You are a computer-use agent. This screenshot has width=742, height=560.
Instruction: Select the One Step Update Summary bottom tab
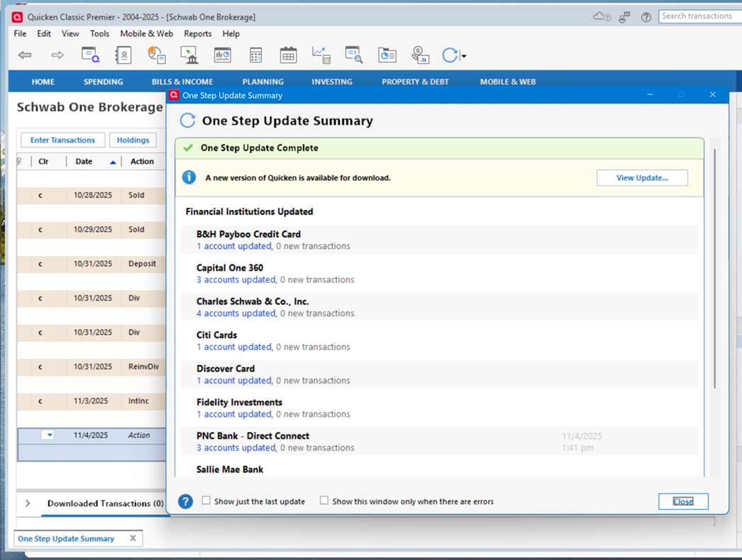[66, 539]
